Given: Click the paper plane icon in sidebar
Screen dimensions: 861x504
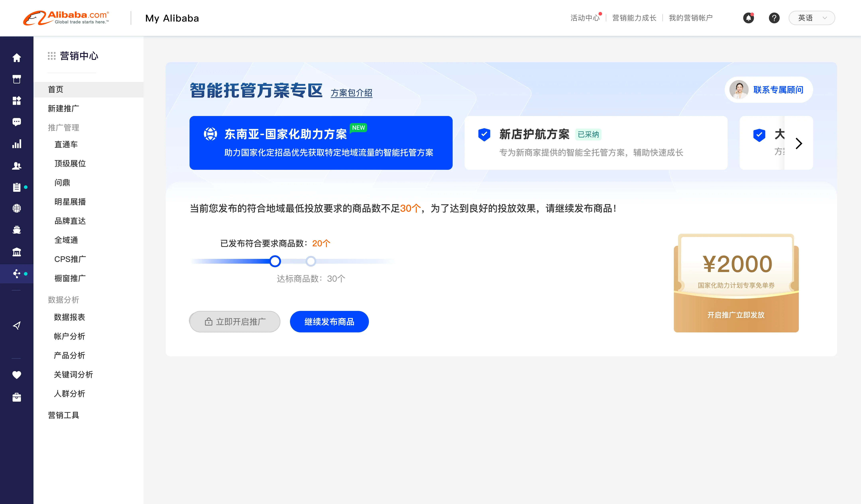Looking at the screenshot, I should (x=16, y=325).
